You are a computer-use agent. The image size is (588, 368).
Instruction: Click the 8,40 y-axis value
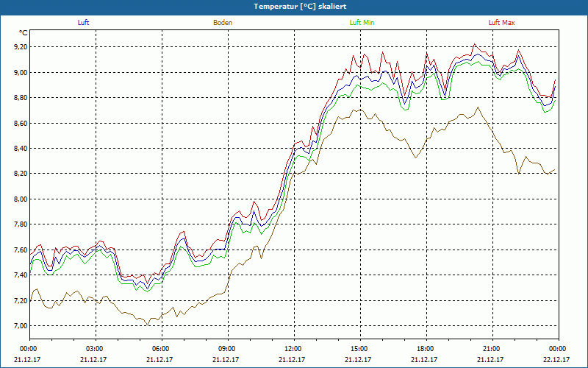(21, 149)
